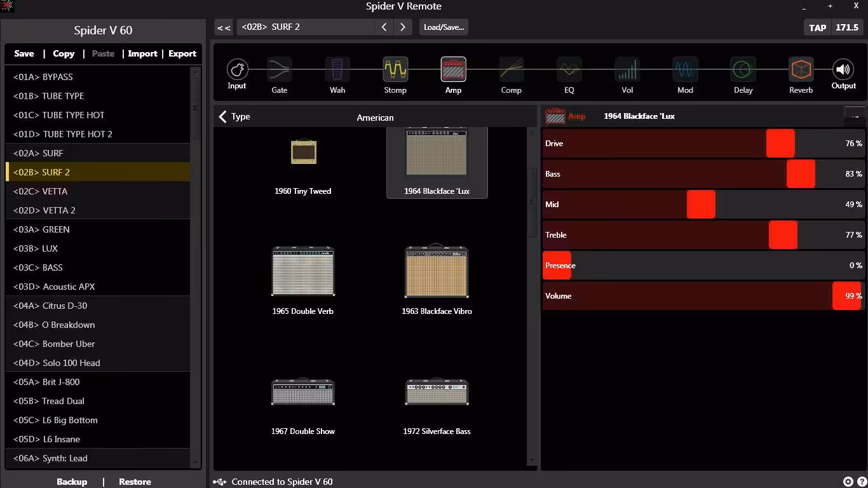This screenshot has height=488, width=868.
Task: Go to next preset arrow
Action: [403, 27]
